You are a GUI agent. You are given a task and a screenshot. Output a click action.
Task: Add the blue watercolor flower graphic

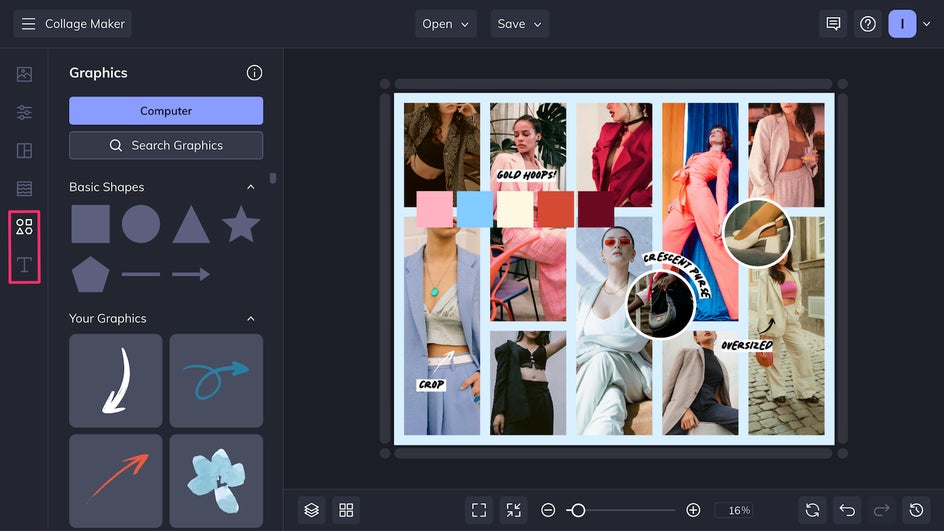(216, 481)
